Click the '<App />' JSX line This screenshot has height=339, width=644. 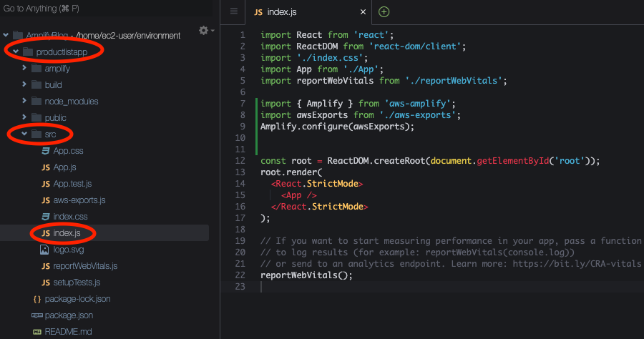point(298,195)
